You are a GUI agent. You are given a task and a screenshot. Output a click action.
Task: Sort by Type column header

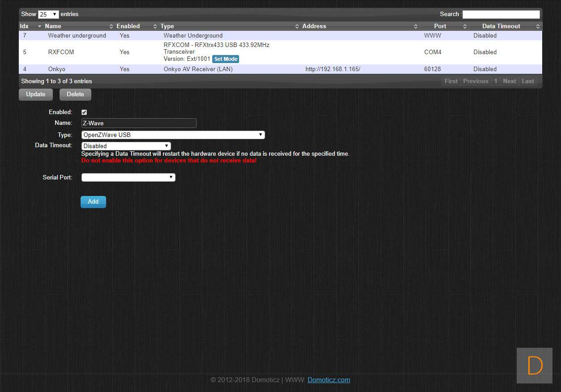[167, 26]
